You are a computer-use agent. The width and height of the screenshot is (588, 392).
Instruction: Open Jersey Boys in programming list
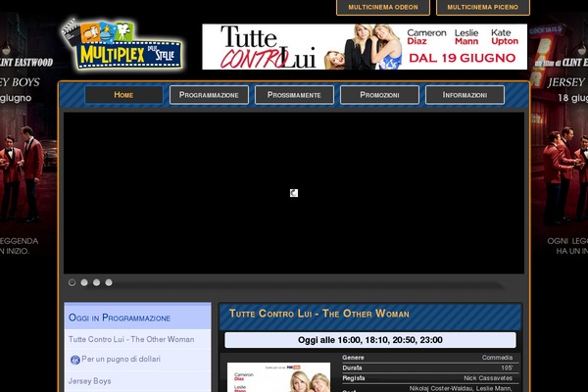(x=89, y=381)
